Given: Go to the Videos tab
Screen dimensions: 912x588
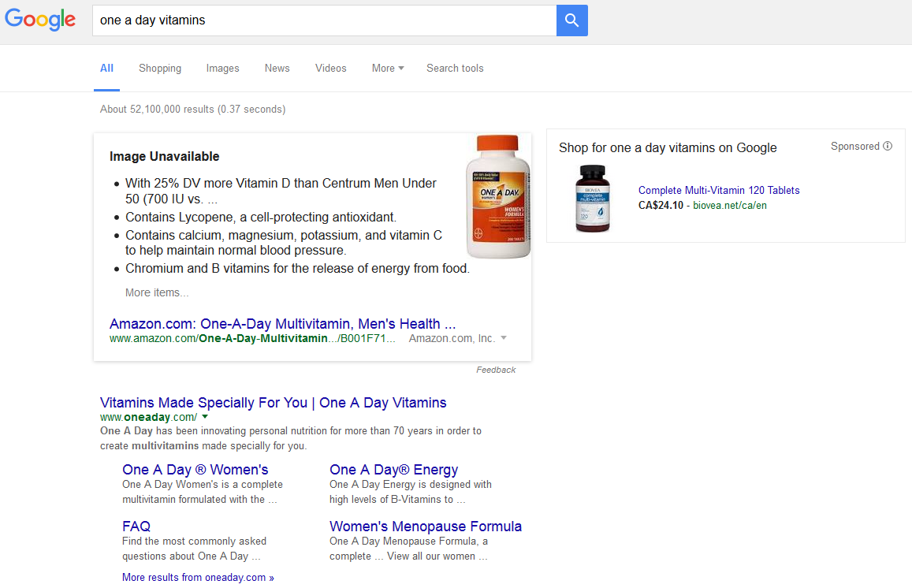Looking at the screenshot, I should [x=330, y=69].
